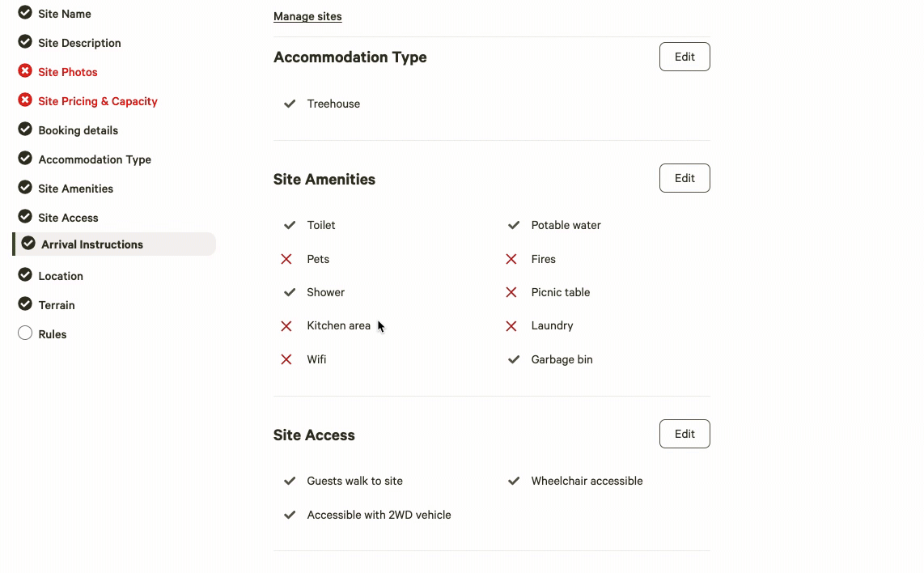Click the empty circle icon next to Rules
The image size is (924, 573).
pos(25,333)
